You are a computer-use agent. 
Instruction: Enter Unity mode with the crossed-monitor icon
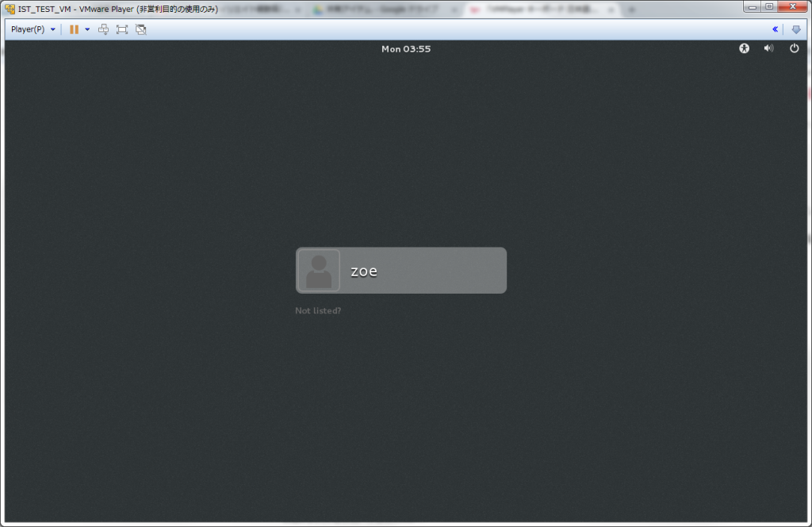[140, 29]
